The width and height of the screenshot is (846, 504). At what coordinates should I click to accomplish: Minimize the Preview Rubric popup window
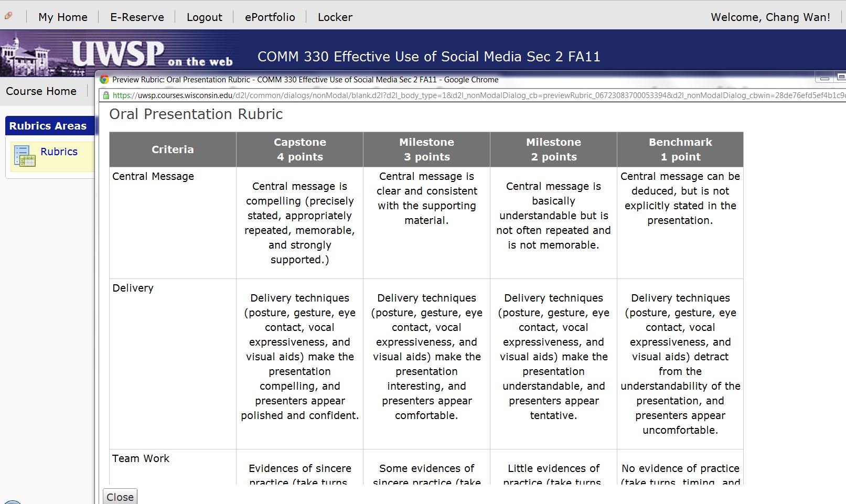pos(824,78)
